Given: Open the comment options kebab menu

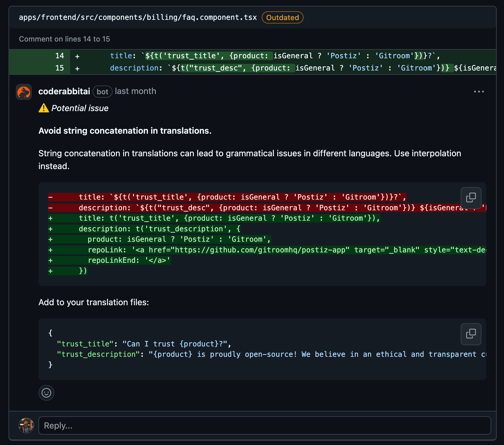Looking at the screenshot, I should pyautogui.click(x=479, y=92).
